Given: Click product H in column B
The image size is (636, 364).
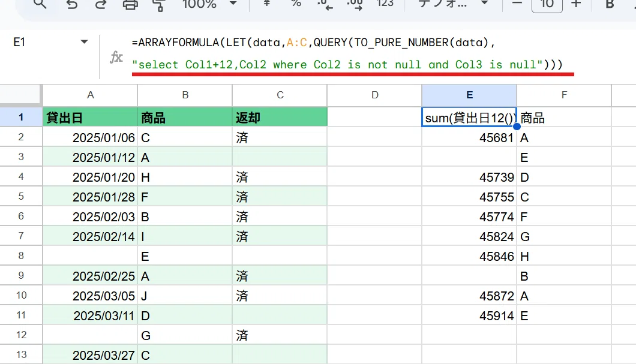Looking at the screenshot, I should click(x=145, y=177).
